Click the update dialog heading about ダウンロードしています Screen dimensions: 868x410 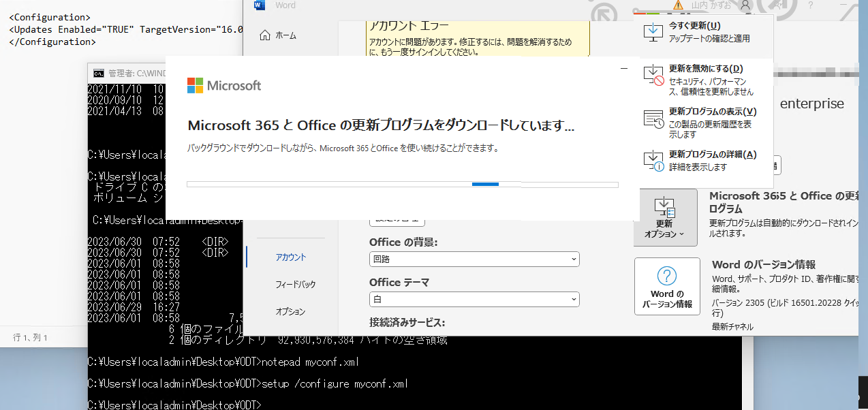381,126
